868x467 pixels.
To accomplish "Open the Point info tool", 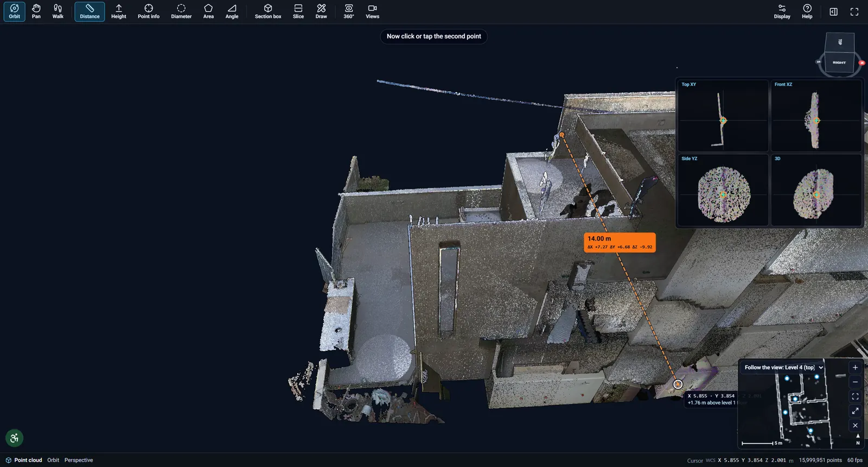I will [149, 11].
